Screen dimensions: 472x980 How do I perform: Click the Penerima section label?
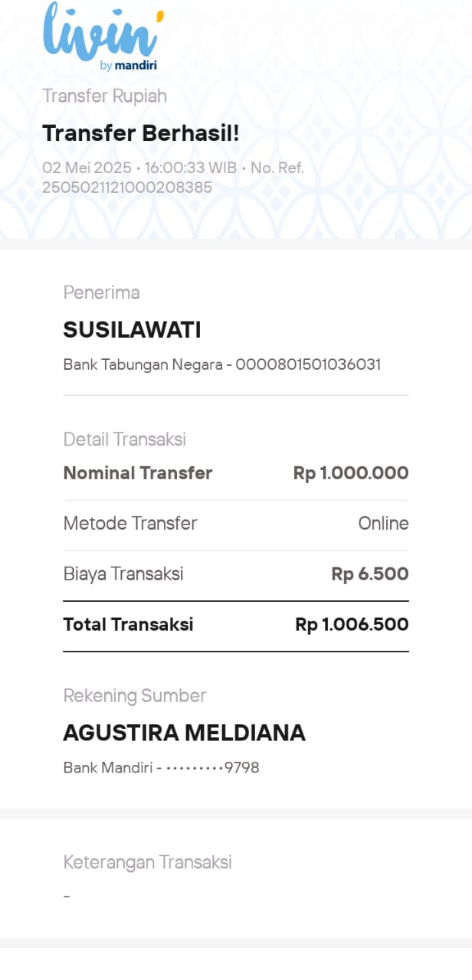point(101,292)
